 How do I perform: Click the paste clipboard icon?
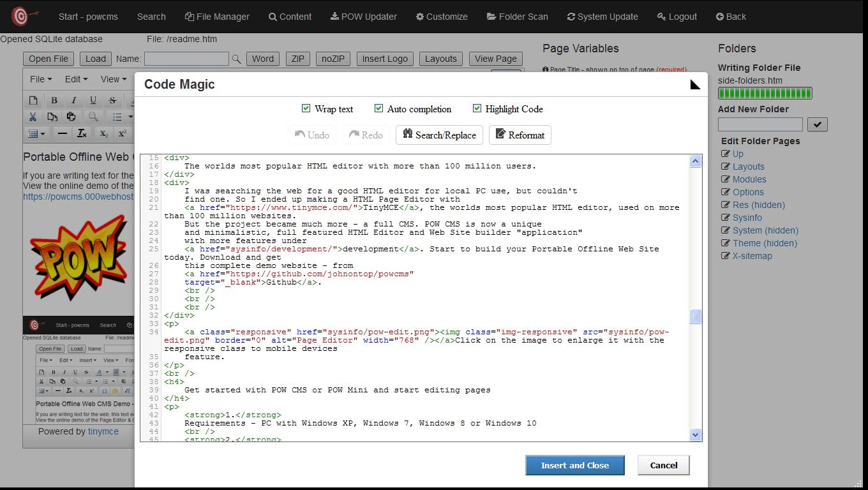[x=71, y=117]
